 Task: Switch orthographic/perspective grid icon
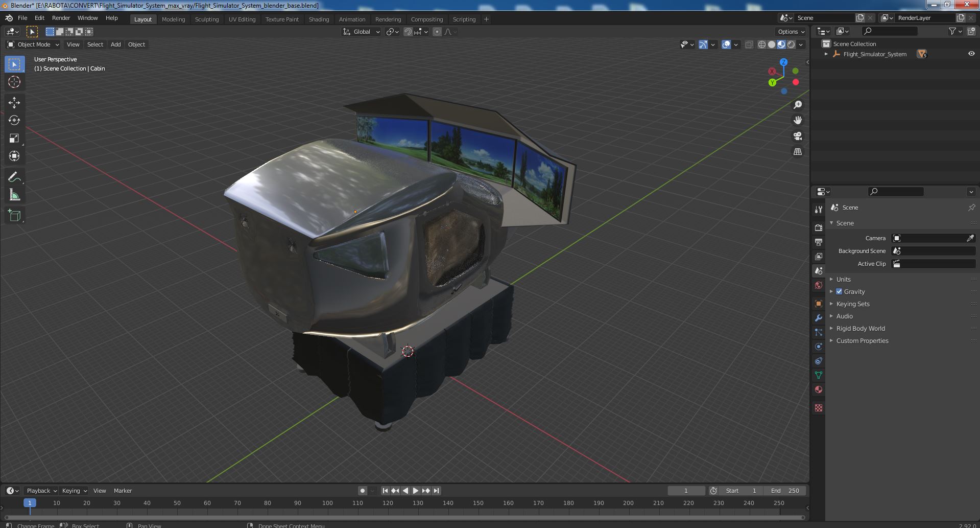pyautogui.click(x=797, y=152)
